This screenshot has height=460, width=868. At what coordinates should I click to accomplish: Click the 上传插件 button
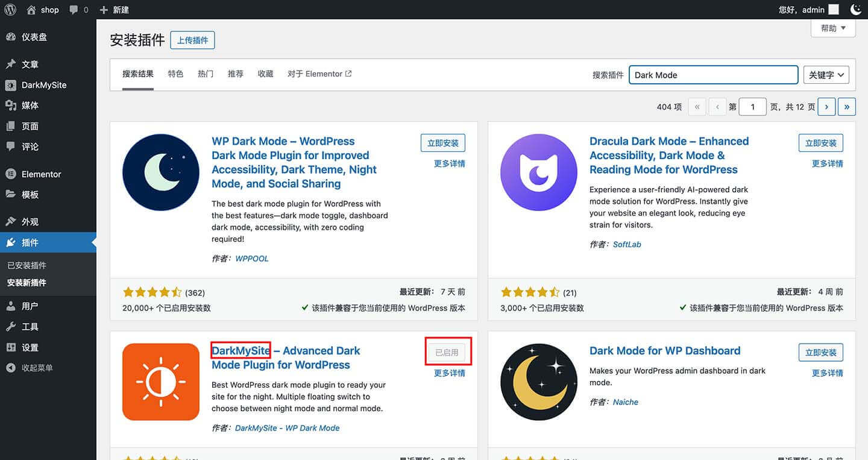coord(193,40)
